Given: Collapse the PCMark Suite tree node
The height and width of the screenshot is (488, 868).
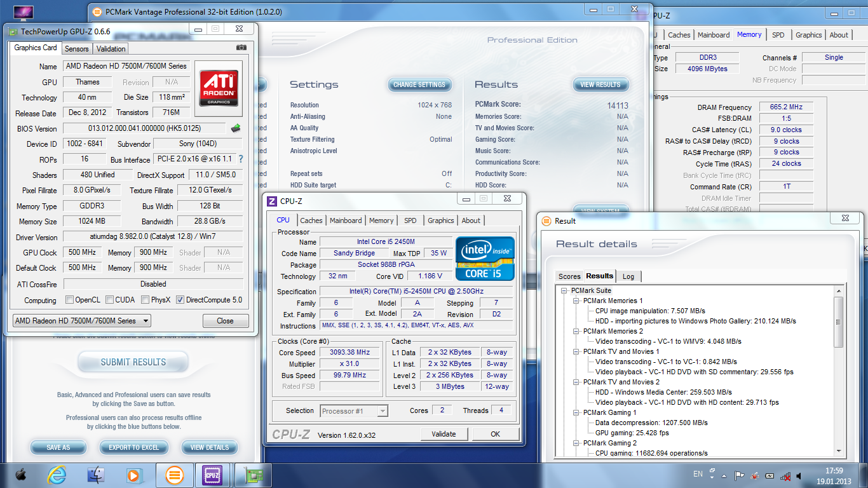Looking at the screenshot, I should coord(564,290).
